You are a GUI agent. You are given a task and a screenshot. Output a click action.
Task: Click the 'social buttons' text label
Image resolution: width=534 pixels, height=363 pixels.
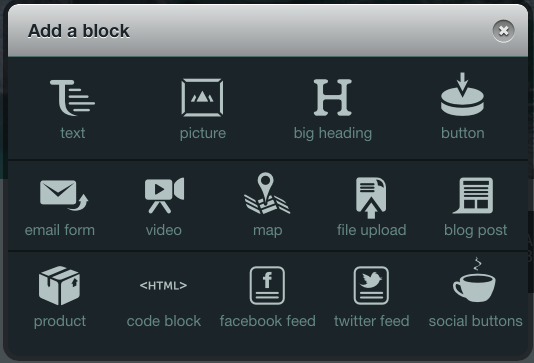click(x=475, y=321)
